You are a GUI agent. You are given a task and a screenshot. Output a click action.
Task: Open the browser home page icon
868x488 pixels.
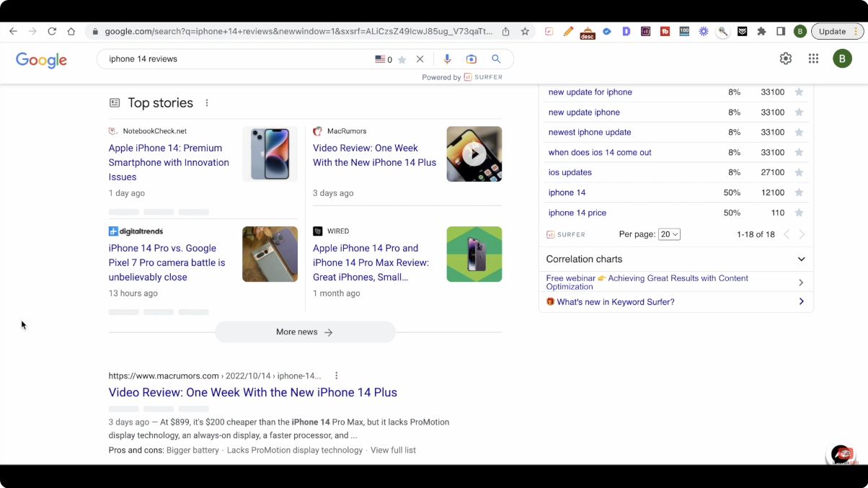pyautogui.click(x=71, y=32)
